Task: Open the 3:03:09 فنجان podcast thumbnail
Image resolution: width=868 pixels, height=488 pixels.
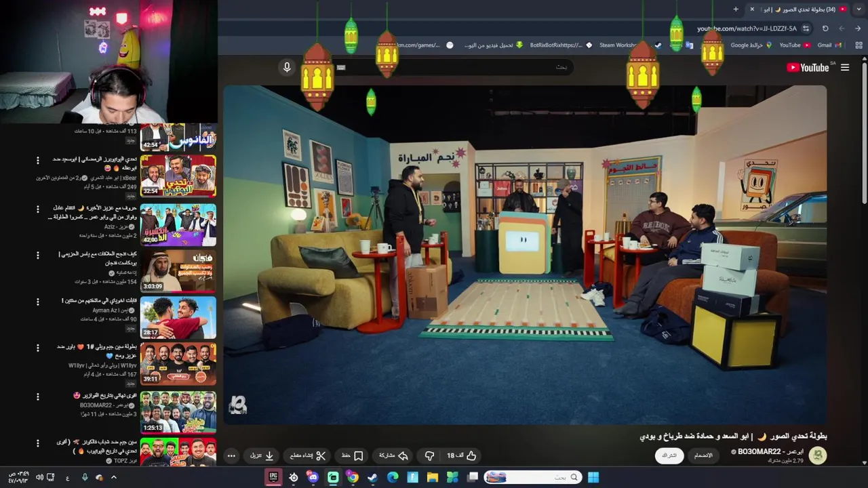Action: (x=178, y=271)
